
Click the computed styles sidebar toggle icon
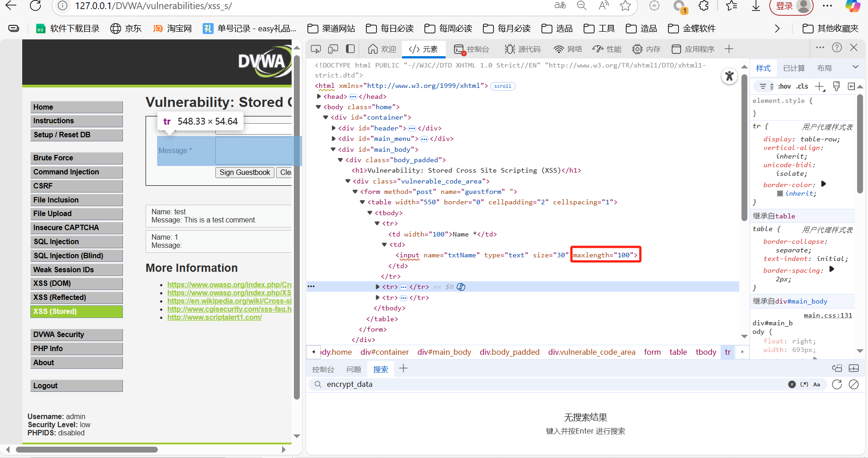point(851,86)
